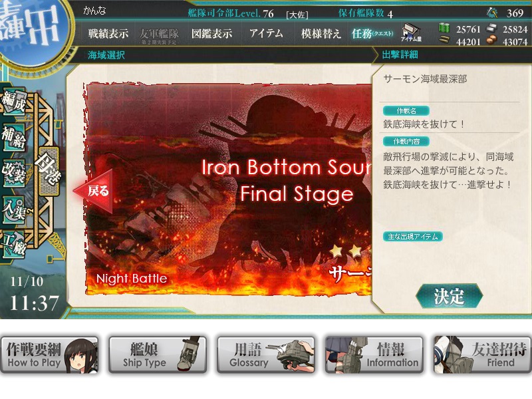
Task: Open the 情報 Information link
Action: tap(374, 355)
